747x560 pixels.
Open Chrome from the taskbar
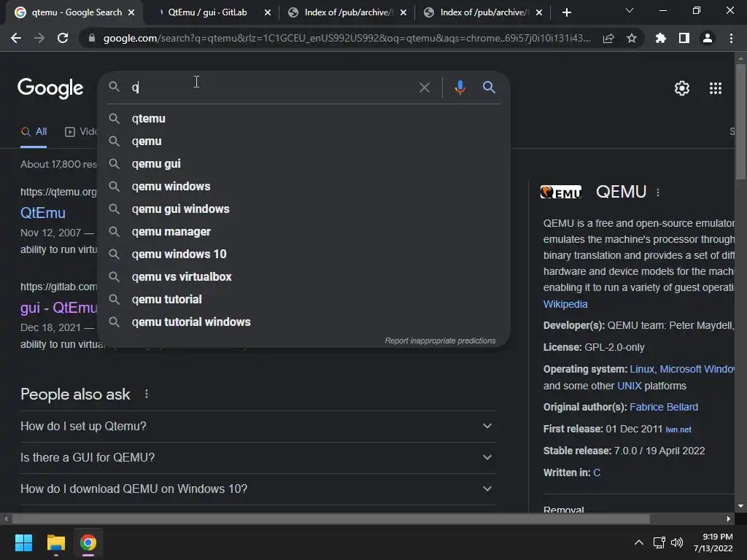pos(88,542)
